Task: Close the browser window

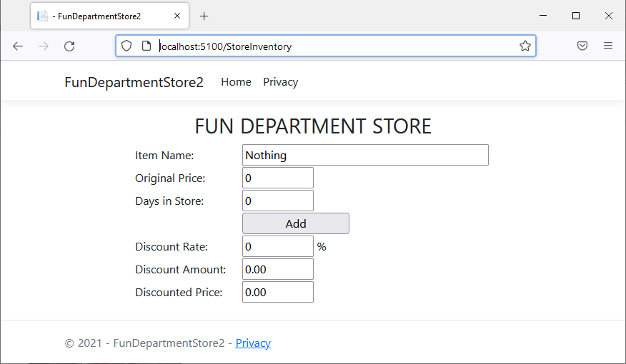Action: 608,16
